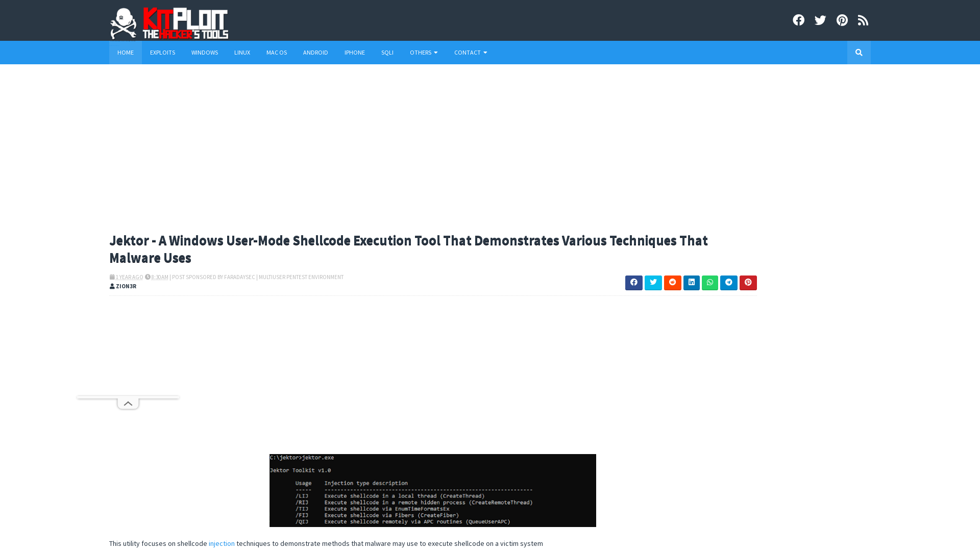
Task: Share article via Telegram button
Action: [729, 283]
